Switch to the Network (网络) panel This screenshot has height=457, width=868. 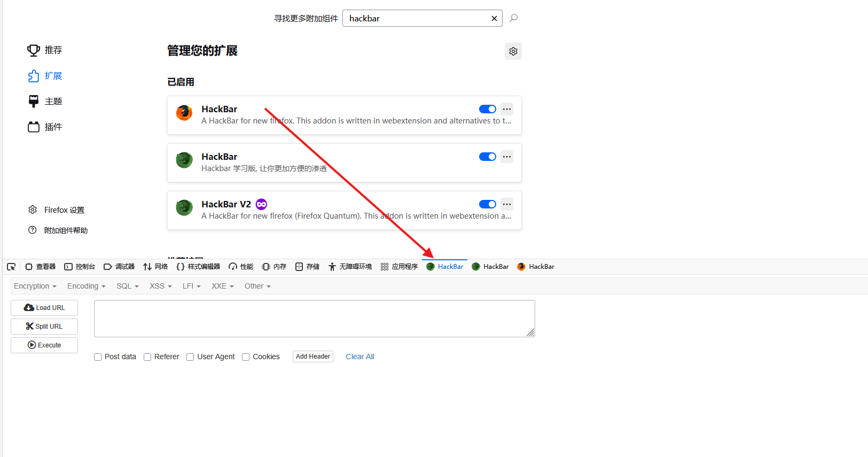155,267
